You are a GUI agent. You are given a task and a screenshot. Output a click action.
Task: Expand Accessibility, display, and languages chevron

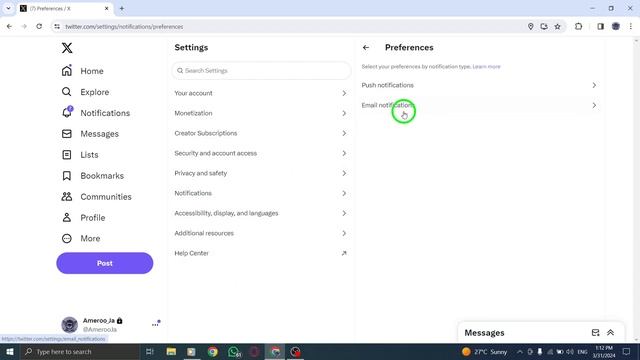(344, 213)
